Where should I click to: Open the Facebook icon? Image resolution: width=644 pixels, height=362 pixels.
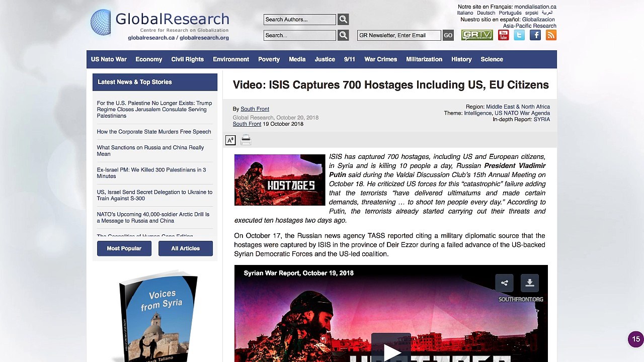tap(535, 35)
